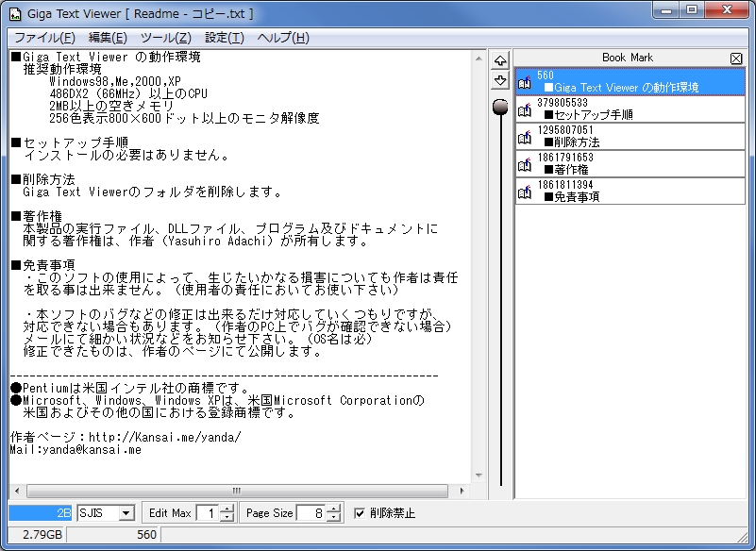Click the horizontal scrollbar below the text

[236, 489]
